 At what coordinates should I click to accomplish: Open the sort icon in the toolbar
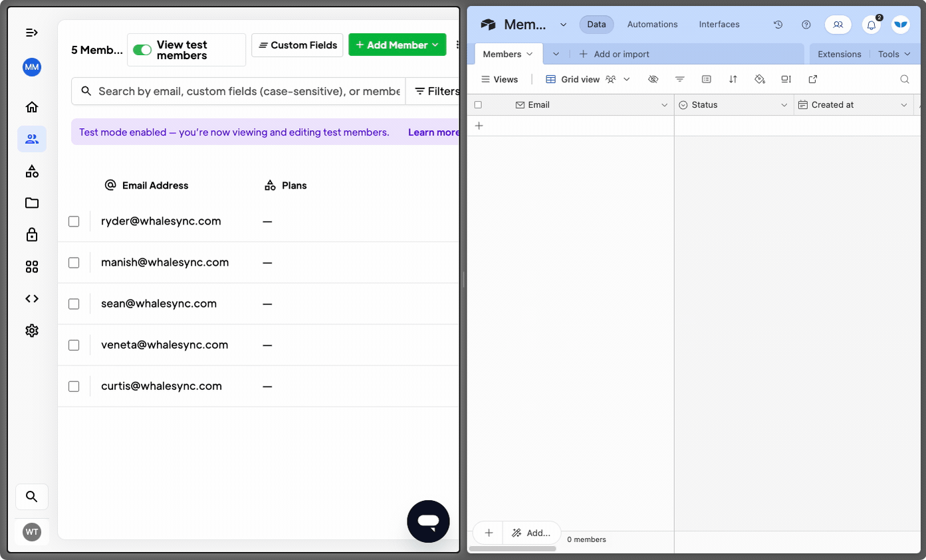tap(733, 79)
